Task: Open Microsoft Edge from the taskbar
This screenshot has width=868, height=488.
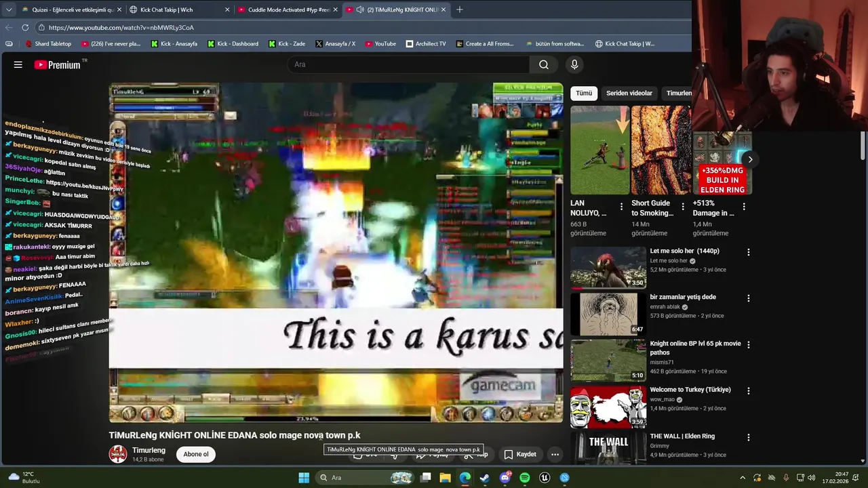Action: pyautogui.click(x=465, y=478)
